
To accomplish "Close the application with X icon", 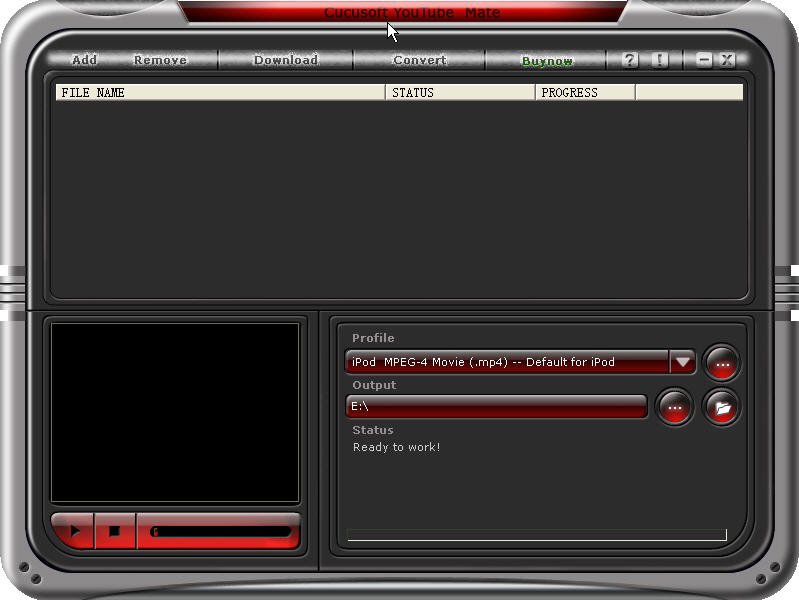I will click(727, 60).
